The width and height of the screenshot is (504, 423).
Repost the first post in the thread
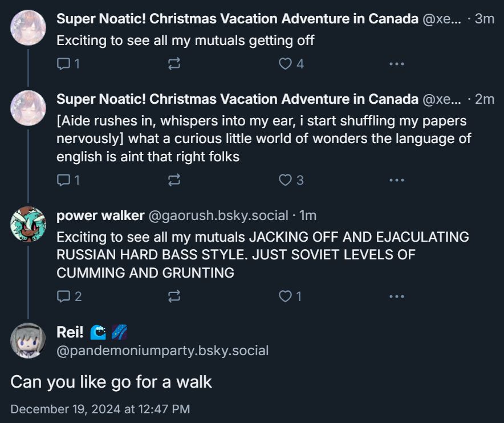(x=174, y=64)
